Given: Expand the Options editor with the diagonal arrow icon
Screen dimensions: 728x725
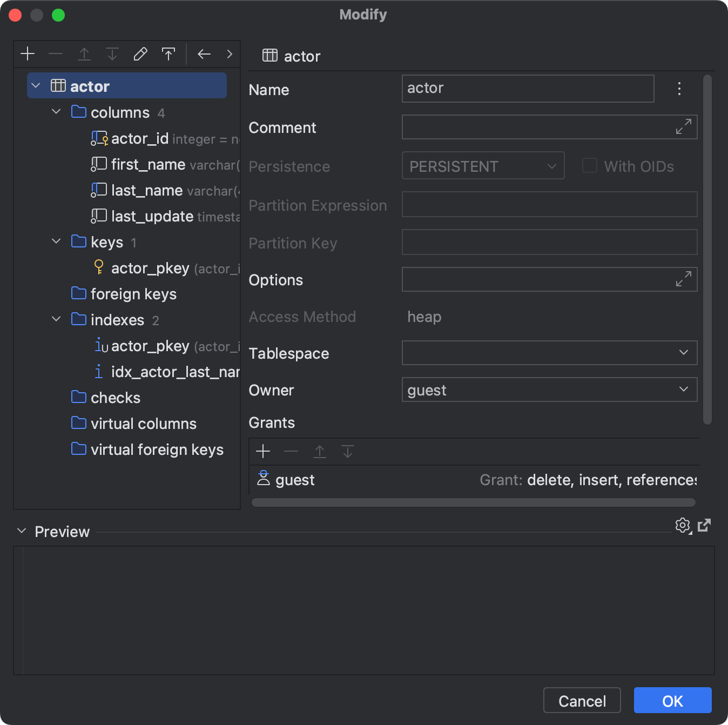Looking at the screenshot, I should coord(684,279).
